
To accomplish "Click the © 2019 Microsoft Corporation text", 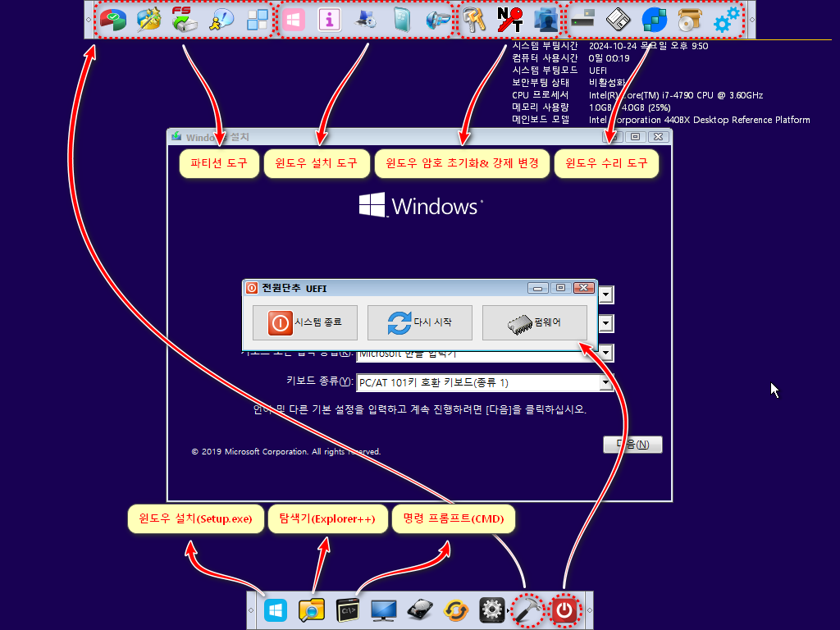I will tap(286, 452).
